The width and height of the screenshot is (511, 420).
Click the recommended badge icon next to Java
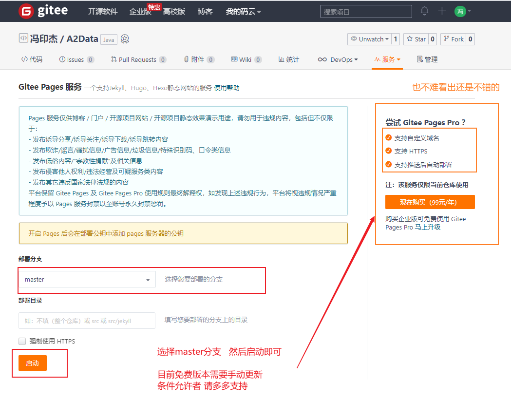click(125, 39)
